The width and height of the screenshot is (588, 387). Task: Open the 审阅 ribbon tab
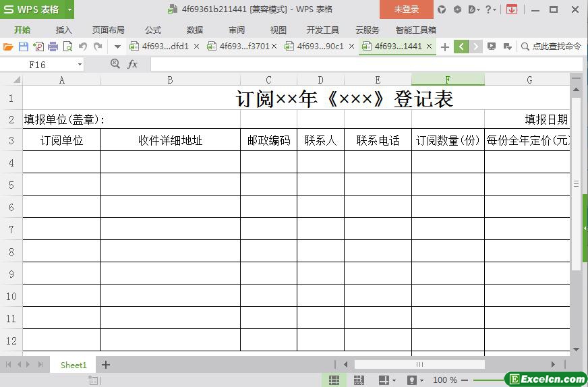[237, 30]
